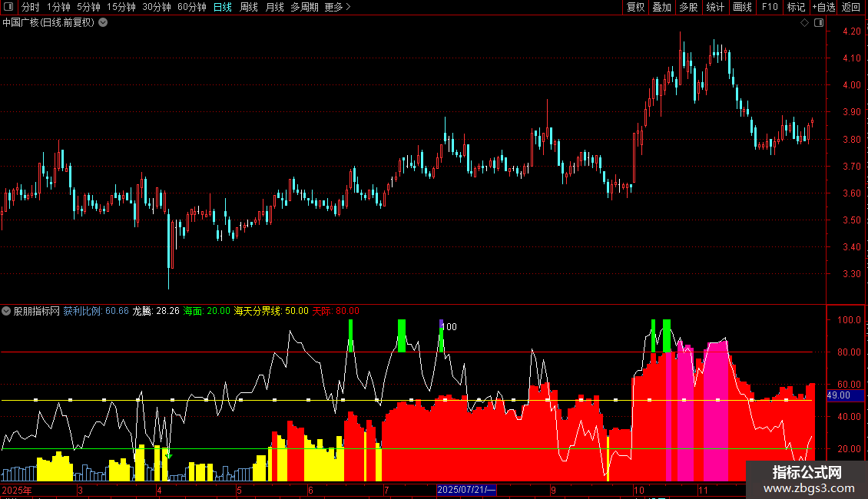Open the dropdown beside 中国广核 title
Viewport: 868px width, 499px height.
[x=103, y=23]
